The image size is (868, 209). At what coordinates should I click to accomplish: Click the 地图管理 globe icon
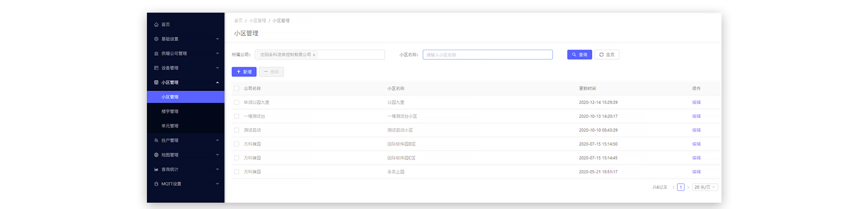156,155
